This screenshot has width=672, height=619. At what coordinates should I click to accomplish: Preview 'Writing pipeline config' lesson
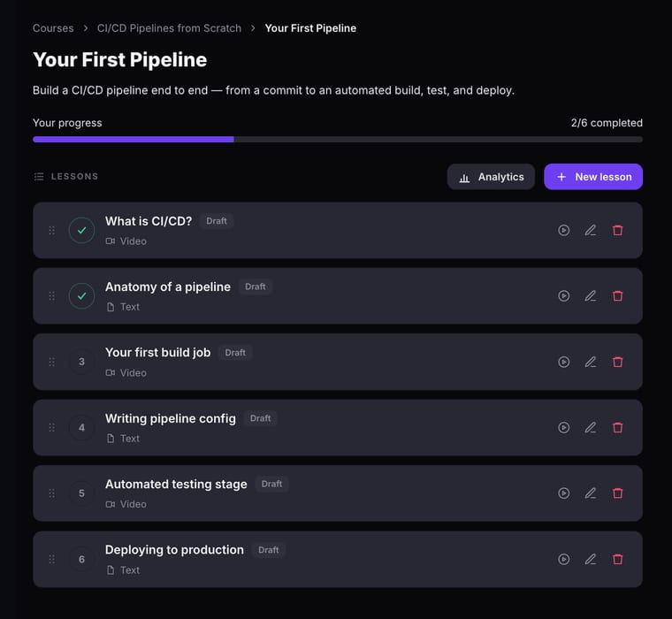click(x=563, y=427)
